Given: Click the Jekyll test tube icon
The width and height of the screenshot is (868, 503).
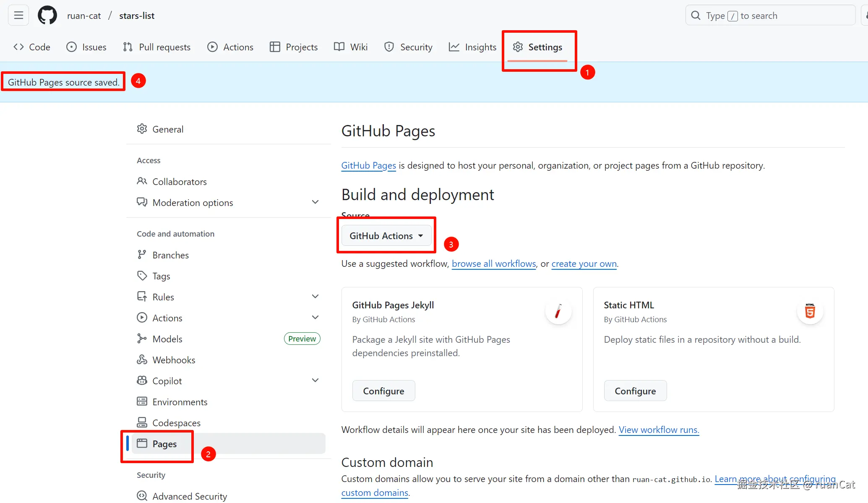Looking at the screenshot, I should click(x=558, y=312).
